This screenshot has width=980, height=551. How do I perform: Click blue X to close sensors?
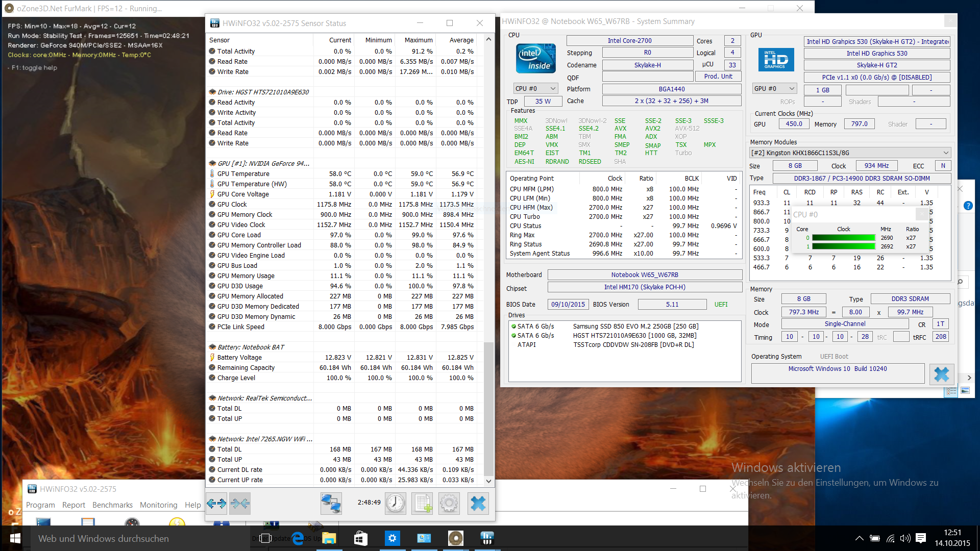coord(478,504)
